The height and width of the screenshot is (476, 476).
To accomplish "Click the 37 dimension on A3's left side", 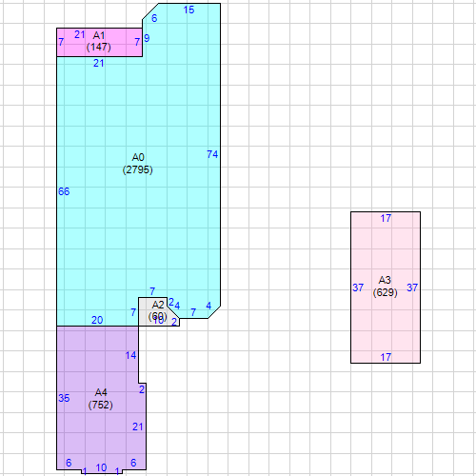I will (358, 288).
